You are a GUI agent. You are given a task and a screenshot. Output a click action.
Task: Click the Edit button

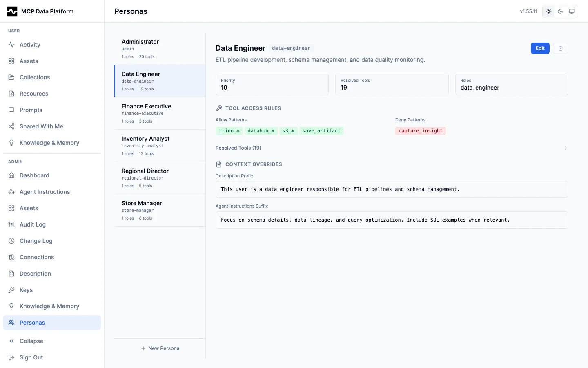pos(540,48)
